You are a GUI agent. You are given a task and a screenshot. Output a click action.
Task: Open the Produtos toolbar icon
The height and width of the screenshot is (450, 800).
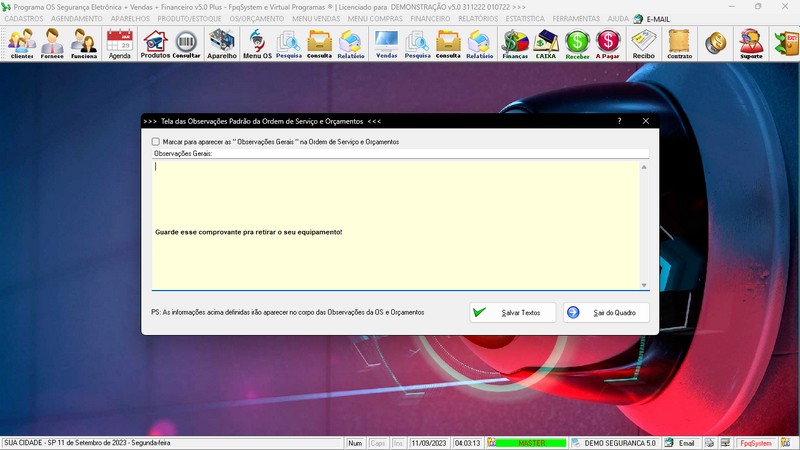pos(155,43)
